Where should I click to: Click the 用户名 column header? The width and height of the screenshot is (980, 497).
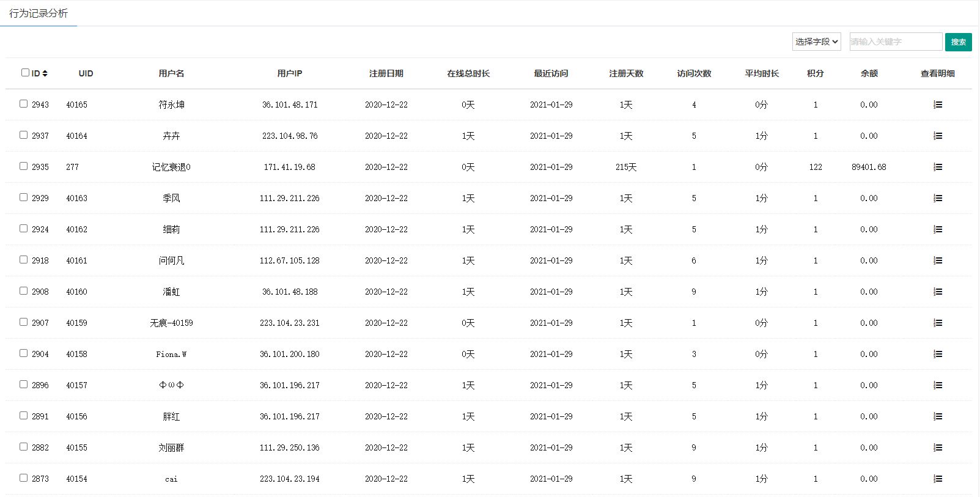[171, 73]
